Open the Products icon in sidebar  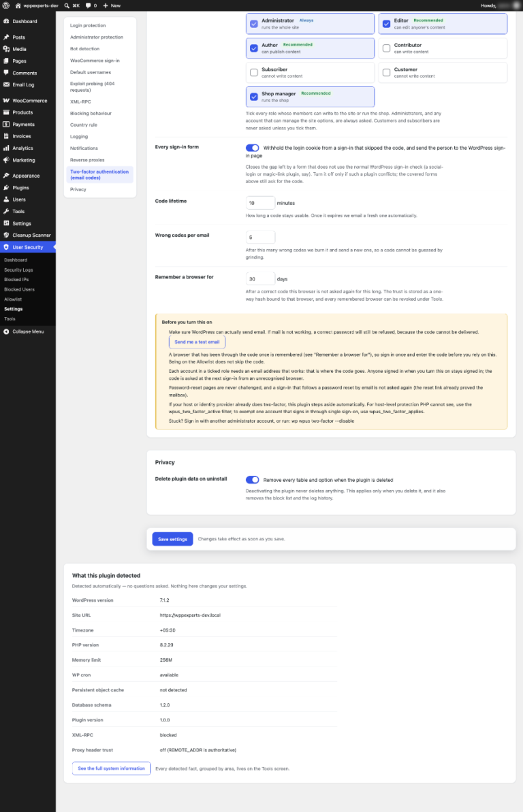(6, 112)
